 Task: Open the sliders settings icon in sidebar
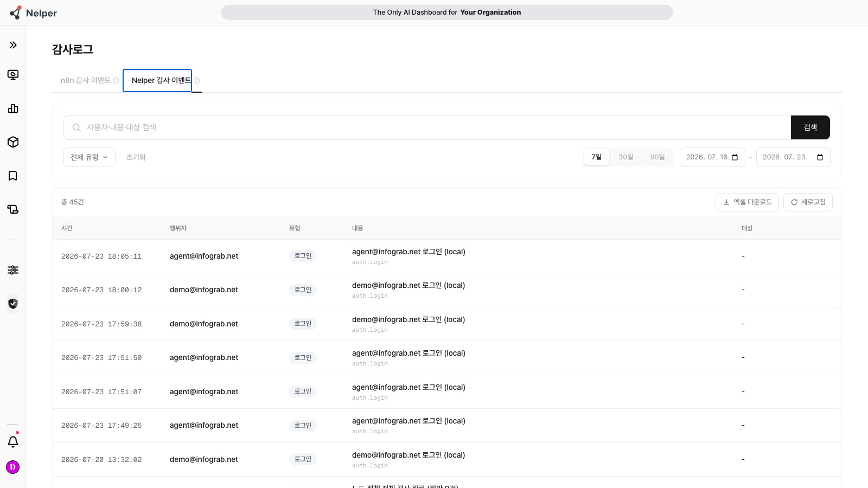(x=13, y=270)
